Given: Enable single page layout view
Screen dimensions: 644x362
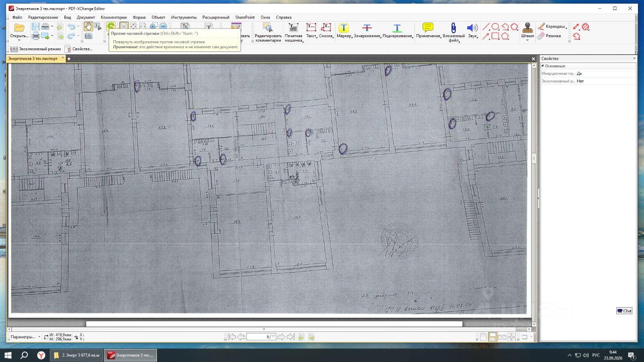Looking at the screenshot, I should pos(483,337).
